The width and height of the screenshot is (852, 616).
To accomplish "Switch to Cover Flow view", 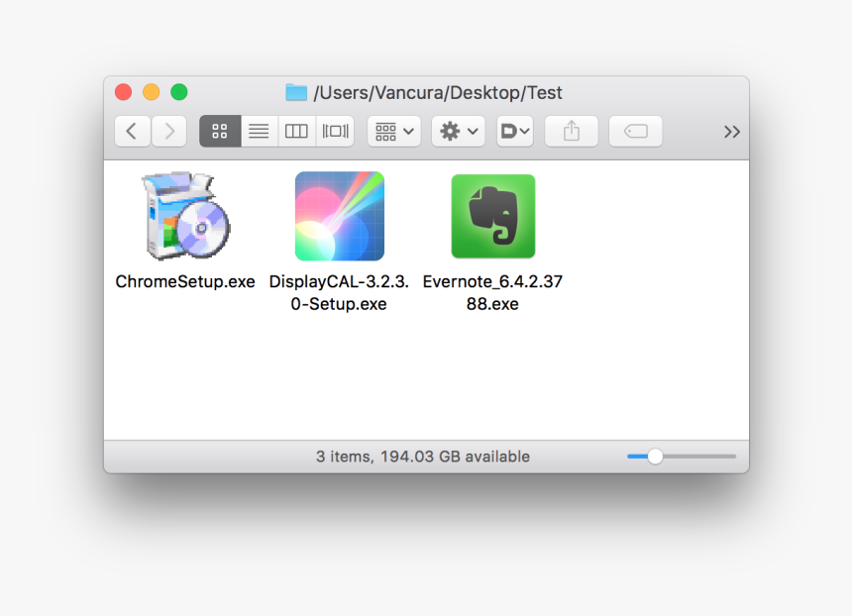I will (x=335, y=131).
